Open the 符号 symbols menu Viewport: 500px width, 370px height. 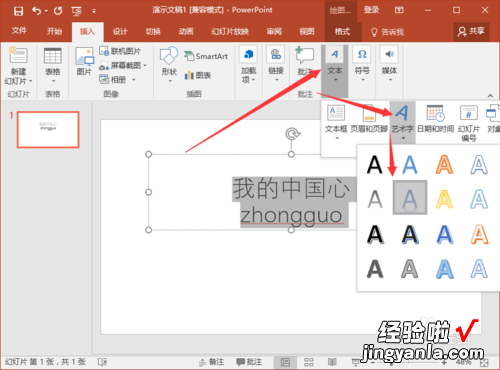[x=362, y=64]
